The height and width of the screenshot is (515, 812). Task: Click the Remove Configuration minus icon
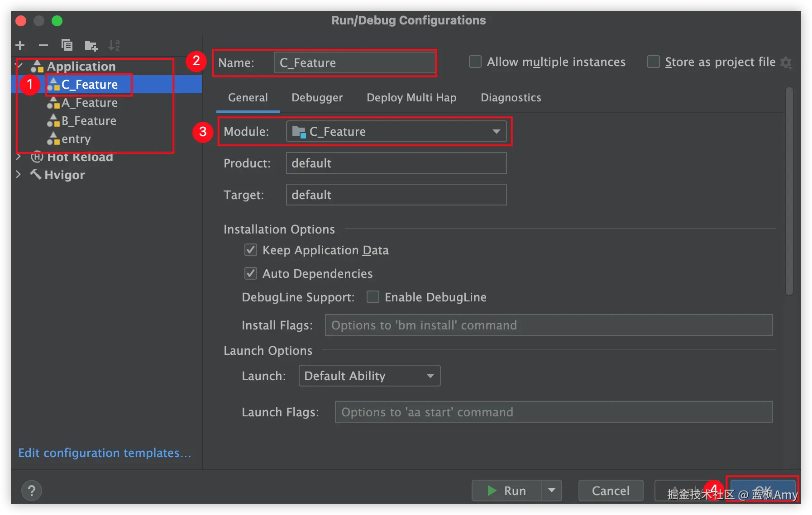pos(43,45)
